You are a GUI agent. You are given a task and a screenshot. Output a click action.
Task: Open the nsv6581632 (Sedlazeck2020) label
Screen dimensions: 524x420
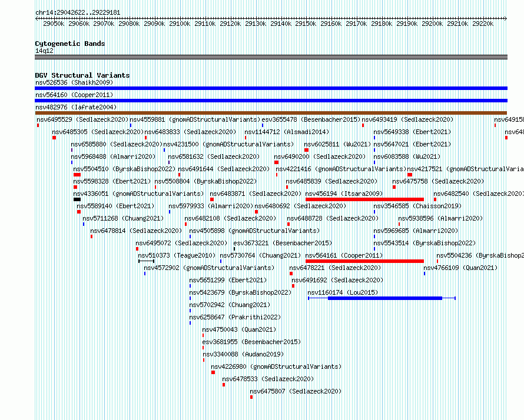pyautogui.click(x=214, y=156)
